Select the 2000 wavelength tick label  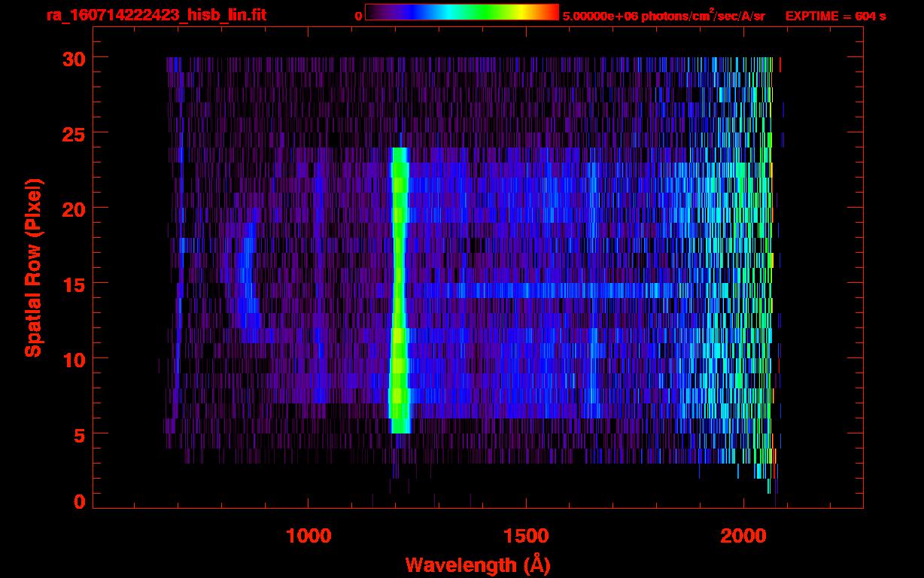[x=743, y=536]
